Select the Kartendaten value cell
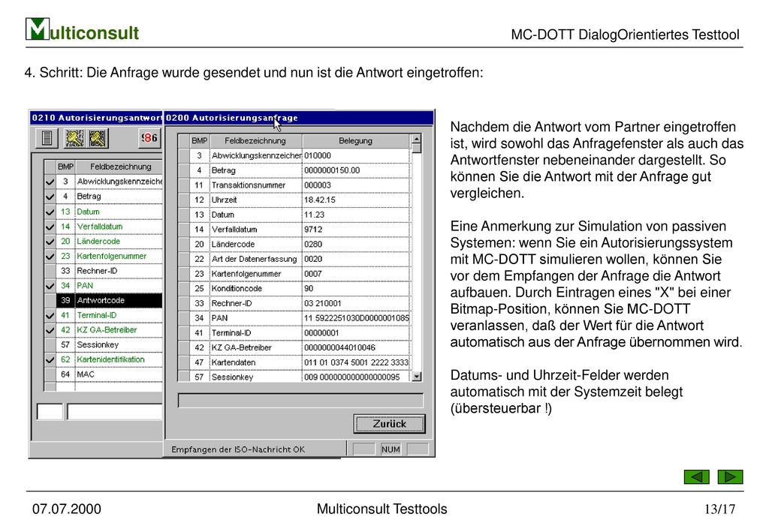 [x=355, y=362]
